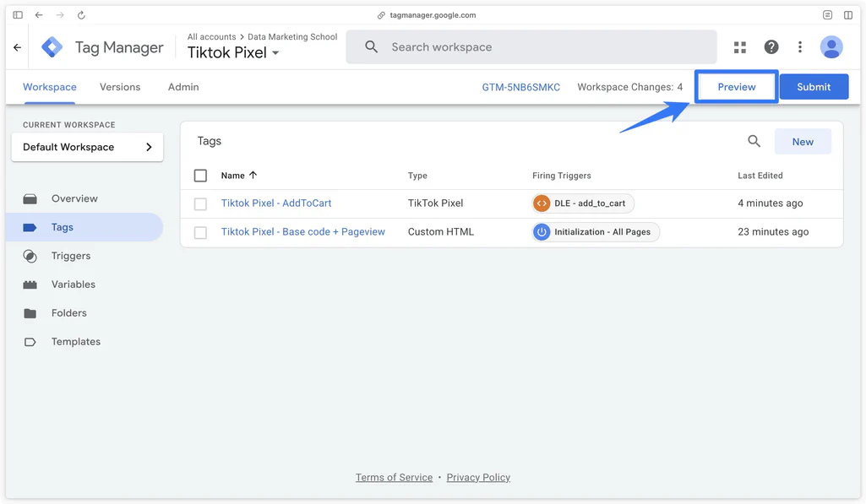Open Templates in the sidebar

pos(76,342)
